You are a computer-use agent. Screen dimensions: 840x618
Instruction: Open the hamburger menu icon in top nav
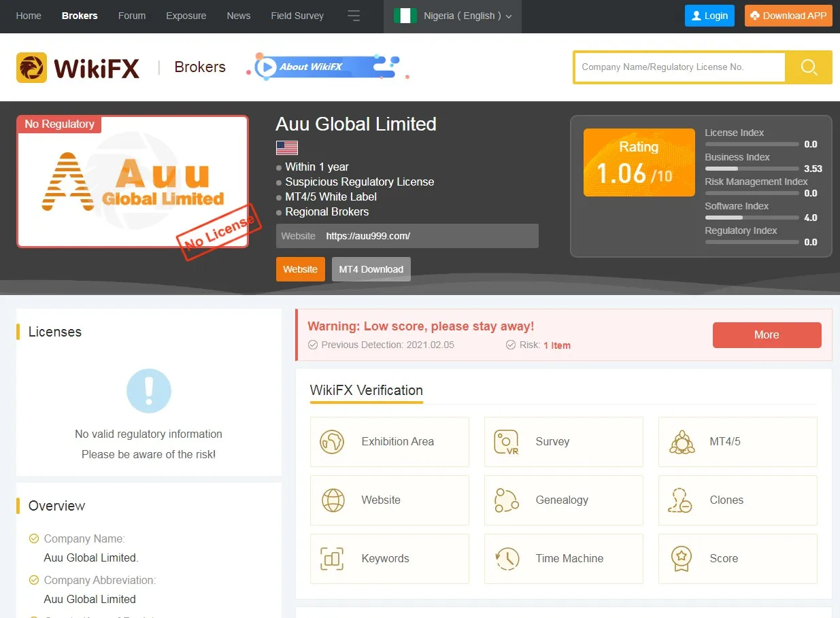coord(354,16)
